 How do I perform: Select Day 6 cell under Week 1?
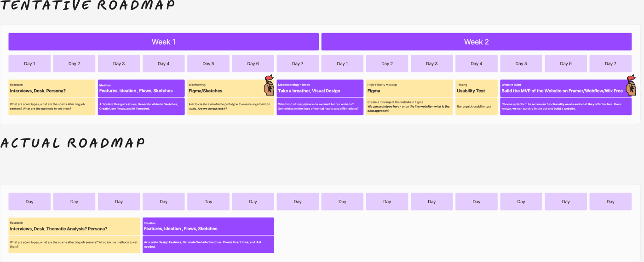(253, 64)
